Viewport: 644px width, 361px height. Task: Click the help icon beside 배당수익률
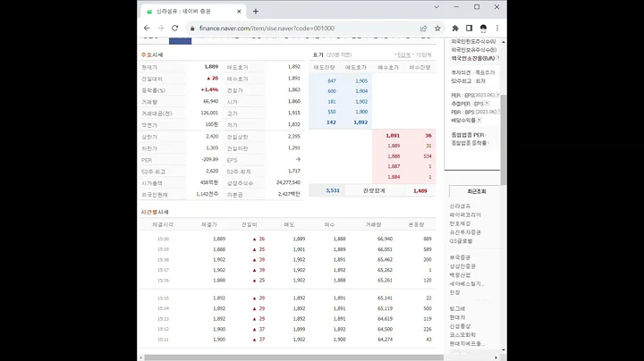point(479,121)
